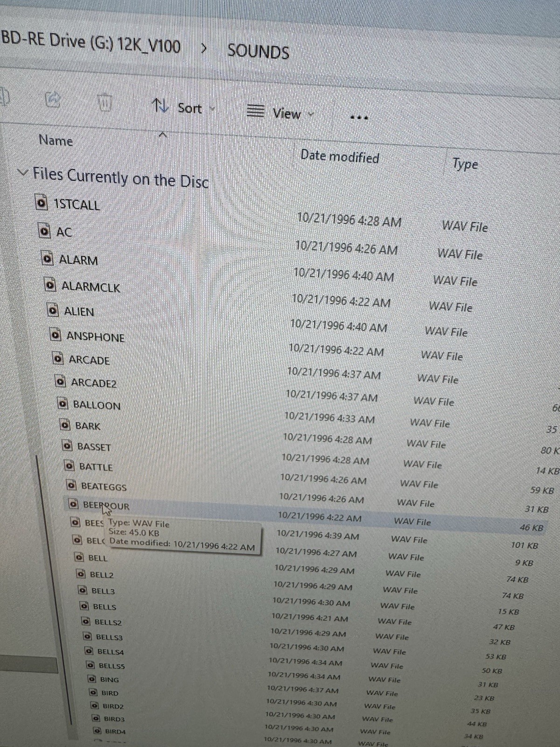Image resolution: width=560 pixels, height=747 pixels.
Task: Select the BELLS4 file icon
Action: 89,650
